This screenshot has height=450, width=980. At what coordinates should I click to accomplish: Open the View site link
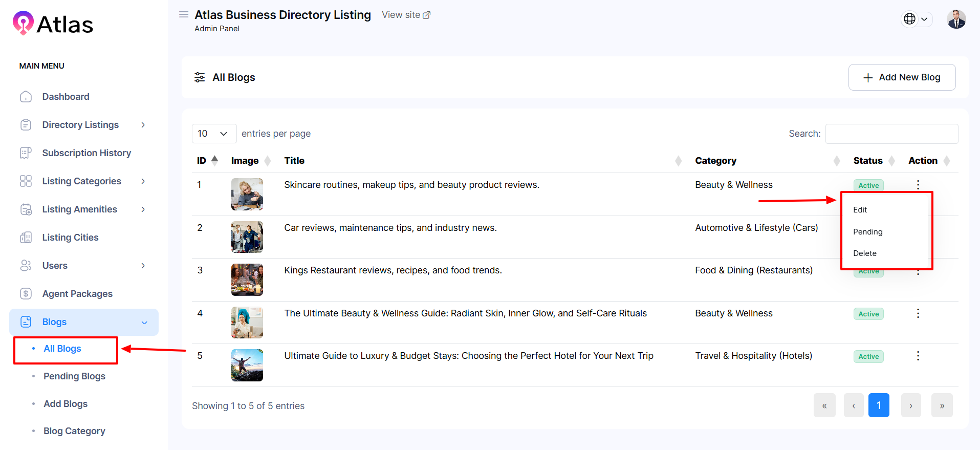coord(406,15)
